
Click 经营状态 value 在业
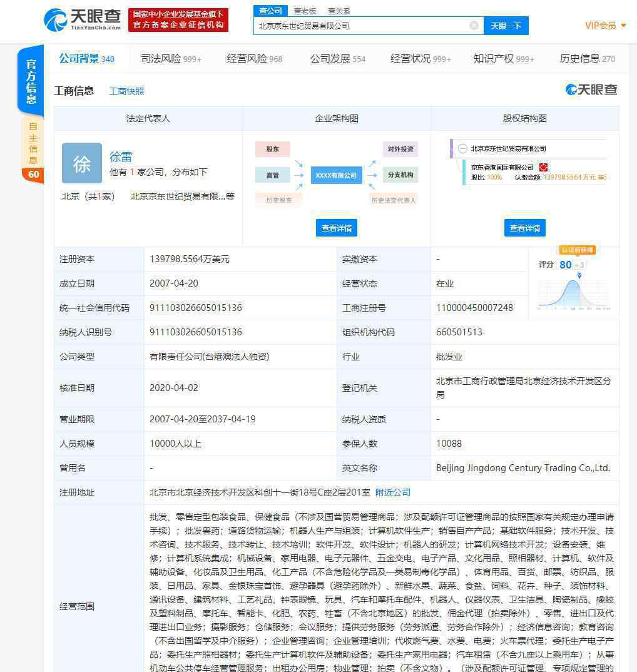click(444, 283)
